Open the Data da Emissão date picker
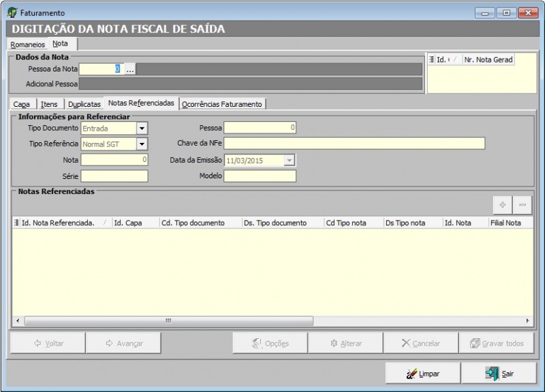The image size is (545, 392). [x=290, y=160]
